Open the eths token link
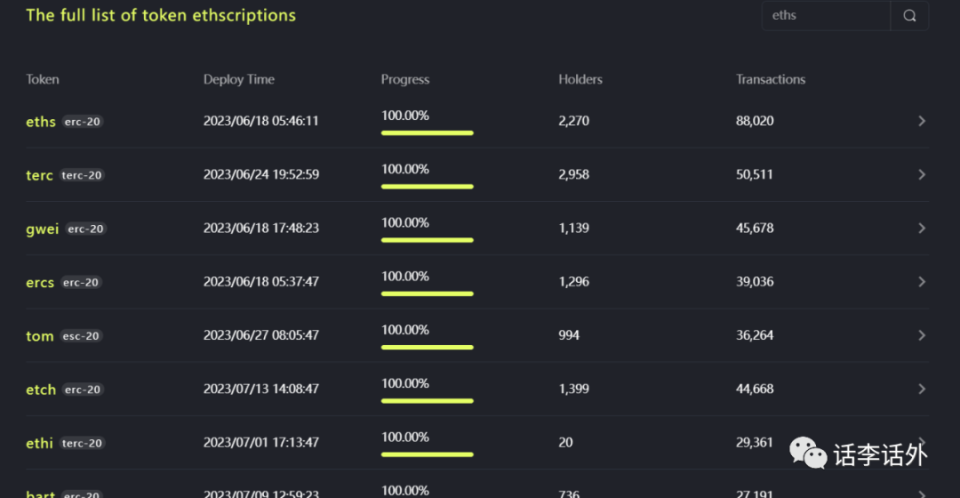Screen dimensions: 960x498 [40, 122]
